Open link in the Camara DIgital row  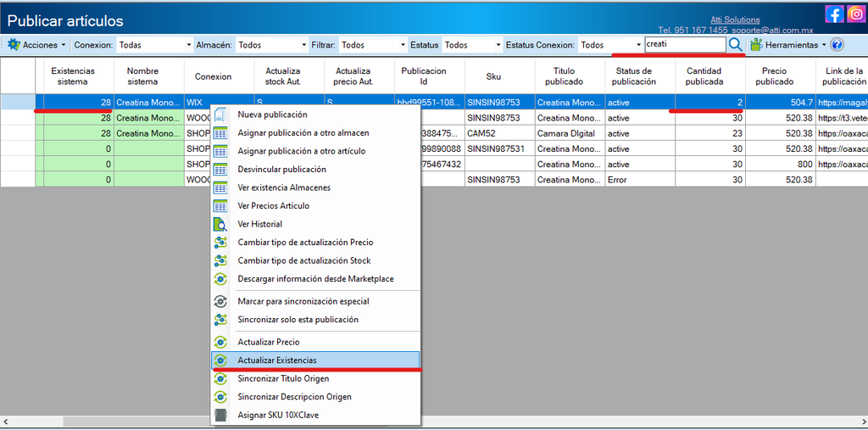[842, 133]
